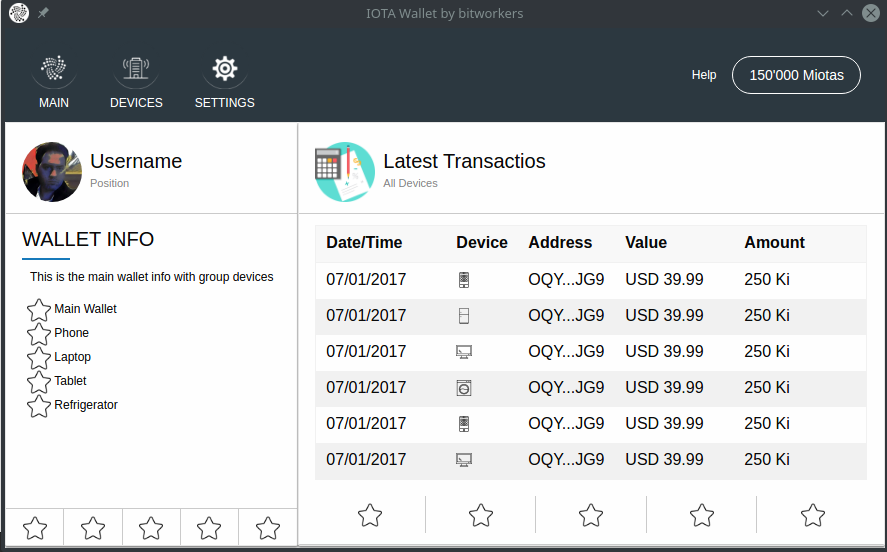This screenshot has height=552, width=887.
Task: Open the MAIN section icon
Action: 54,68
